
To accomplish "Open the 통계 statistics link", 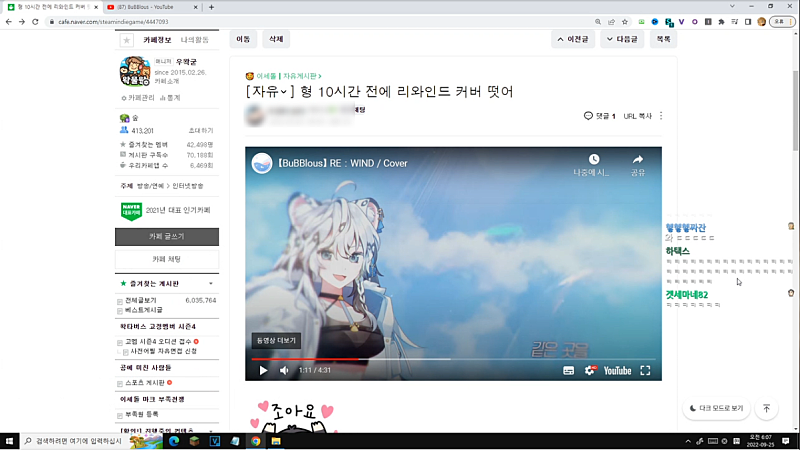I will click(170, 97).
